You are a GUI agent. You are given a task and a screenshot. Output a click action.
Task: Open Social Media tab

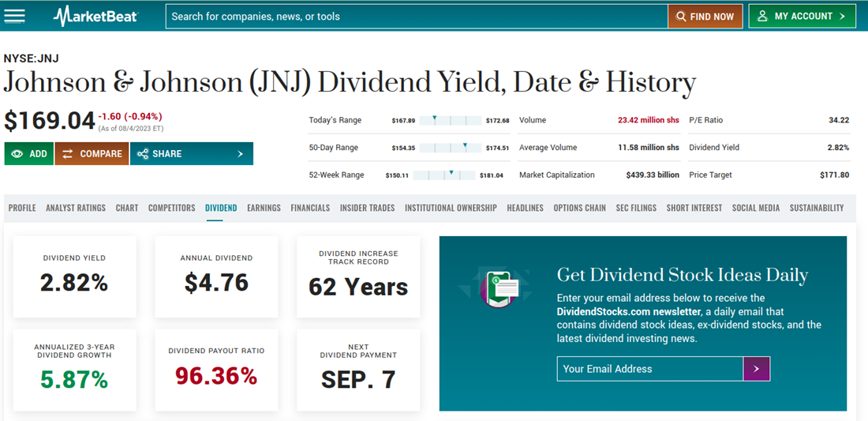click(x=756, y=208)
